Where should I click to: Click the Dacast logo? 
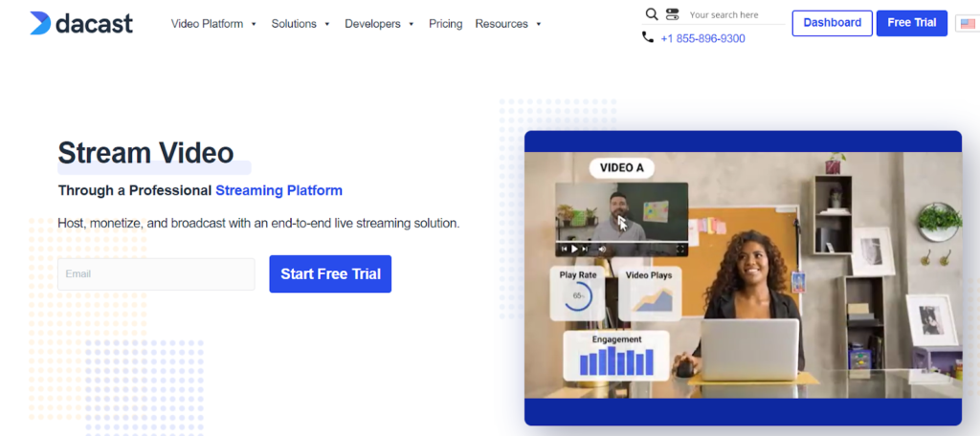[x=80, y=23]
